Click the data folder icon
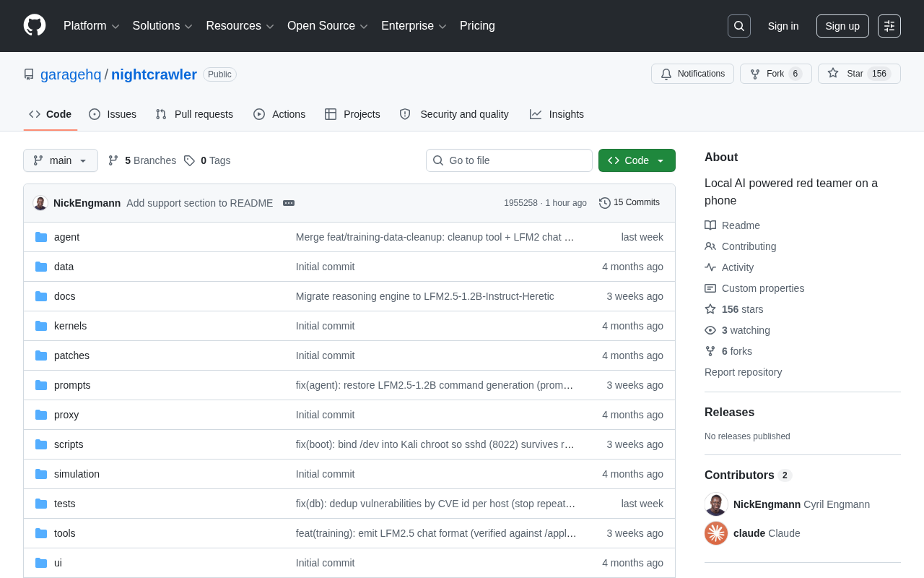Screen dimensions: 924x578 (41, 267)
